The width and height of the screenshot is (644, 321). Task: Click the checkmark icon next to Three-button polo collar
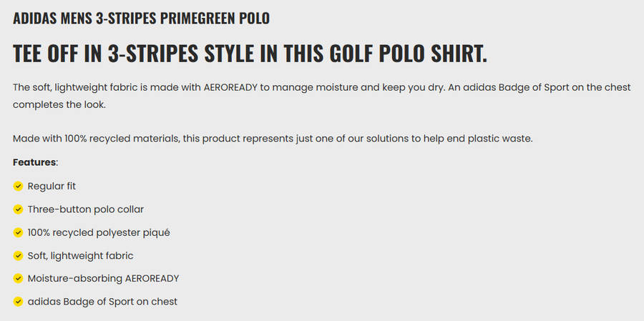pyautogui.click(x=18, y=209)
